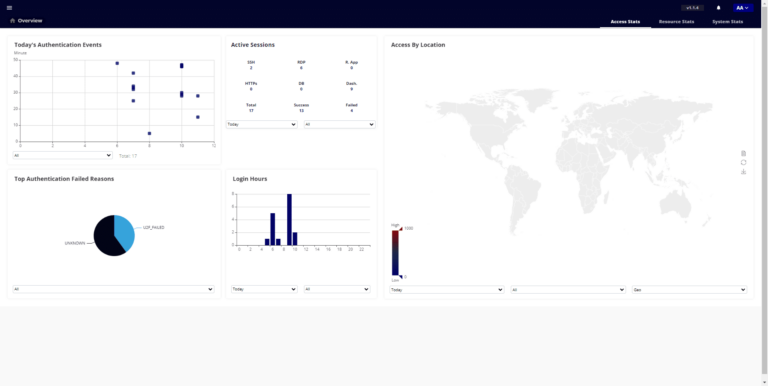
Task: Switch to the System Stats tab
Action: pos(727,22)
